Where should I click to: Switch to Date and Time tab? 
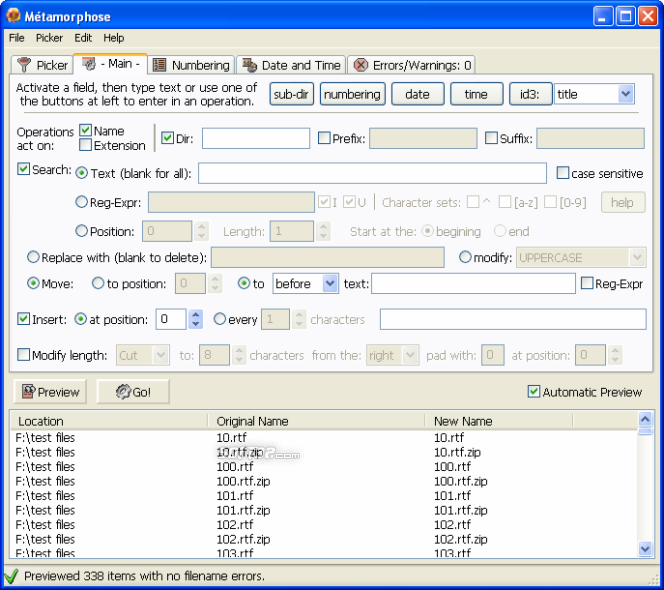(291, 65)
